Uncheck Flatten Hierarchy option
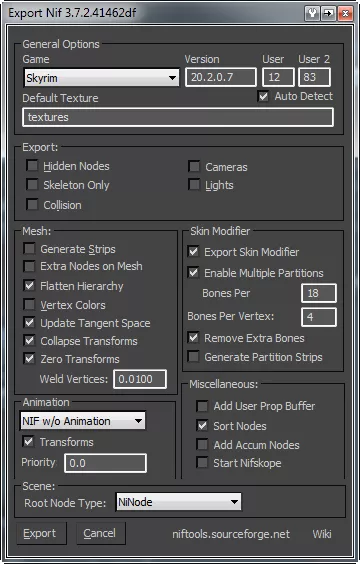Image resolution: width=360 pixels, height=564 pixels. coord(29,286)
